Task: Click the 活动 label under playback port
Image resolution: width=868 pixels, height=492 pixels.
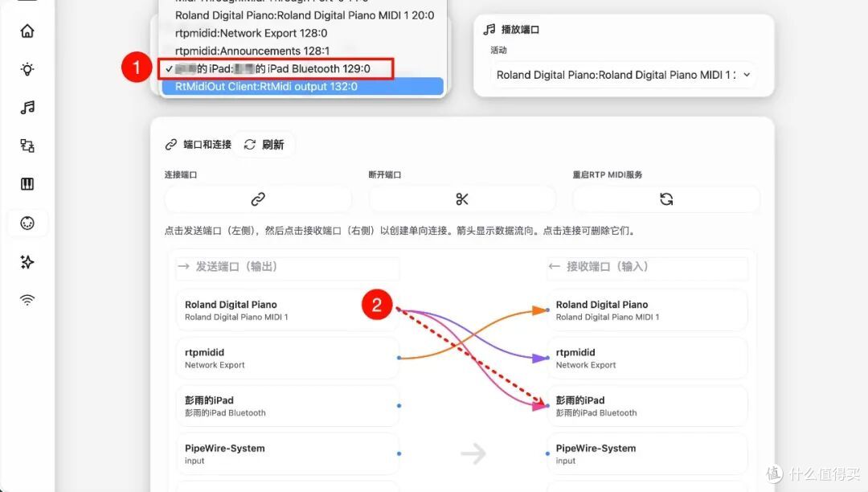Action: coord(498,51)
